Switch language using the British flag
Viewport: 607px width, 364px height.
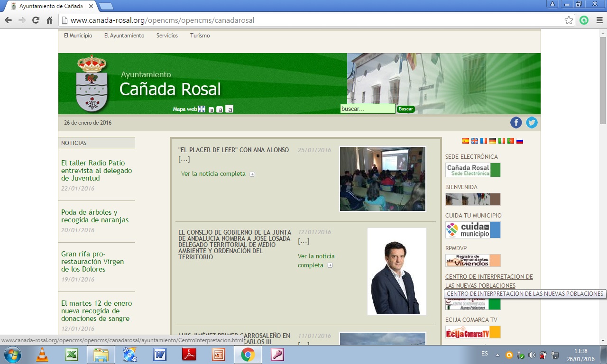[x=474, y=141]
